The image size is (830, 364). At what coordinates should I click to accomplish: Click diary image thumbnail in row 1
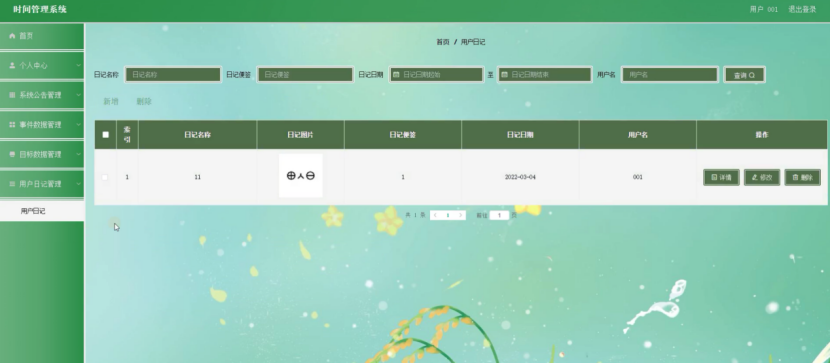pos(301,176)
